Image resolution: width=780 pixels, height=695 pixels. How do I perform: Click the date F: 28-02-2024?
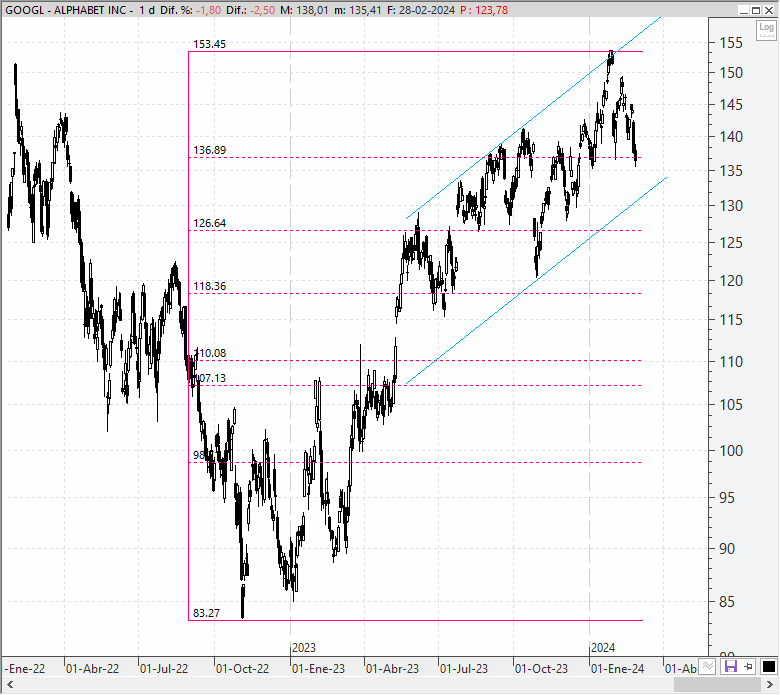(x=420, y=10)
